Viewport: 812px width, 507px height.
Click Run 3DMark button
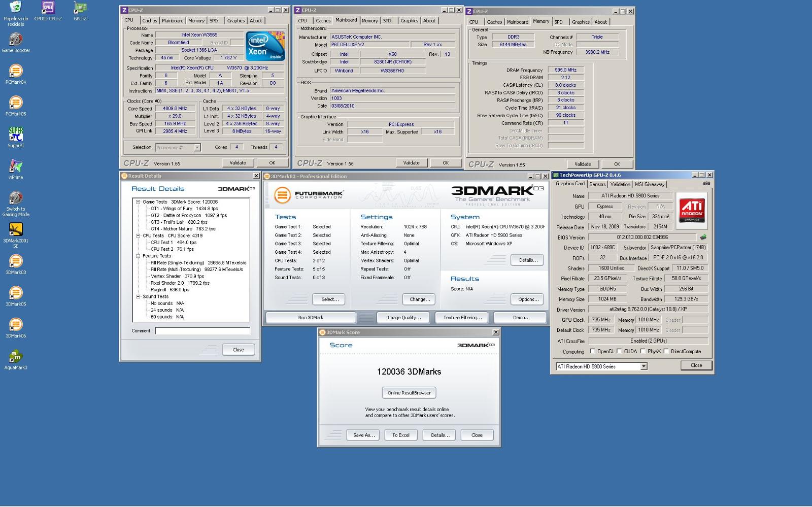311,318
